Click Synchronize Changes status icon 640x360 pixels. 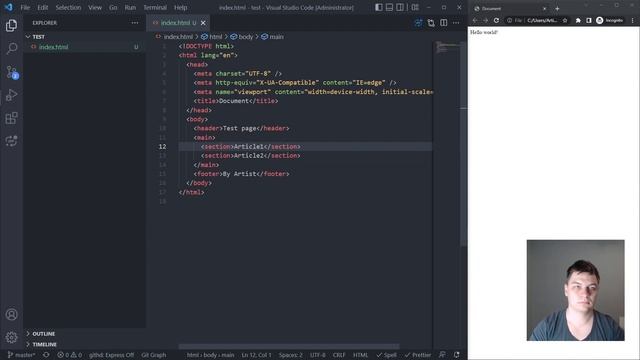tap(46, 355)
